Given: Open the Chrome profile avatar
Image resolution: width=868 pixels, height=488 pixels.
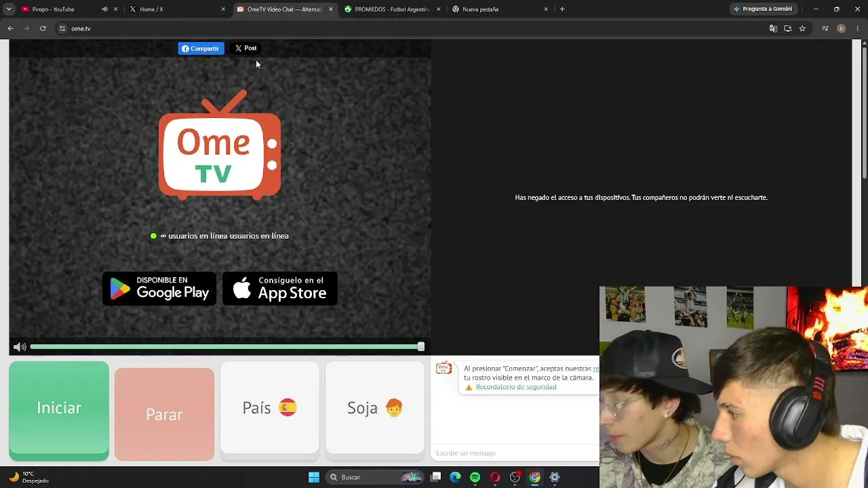Looking at the screenshot, I should 841,28.
